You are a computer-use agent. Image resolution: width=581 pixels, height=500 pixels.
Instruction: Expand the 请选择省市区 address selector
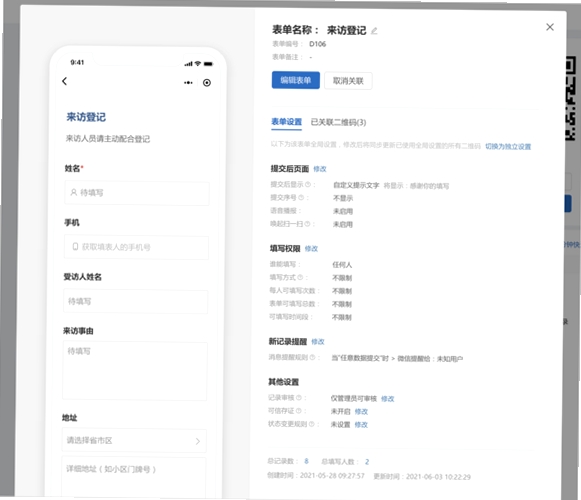[134, 441]
